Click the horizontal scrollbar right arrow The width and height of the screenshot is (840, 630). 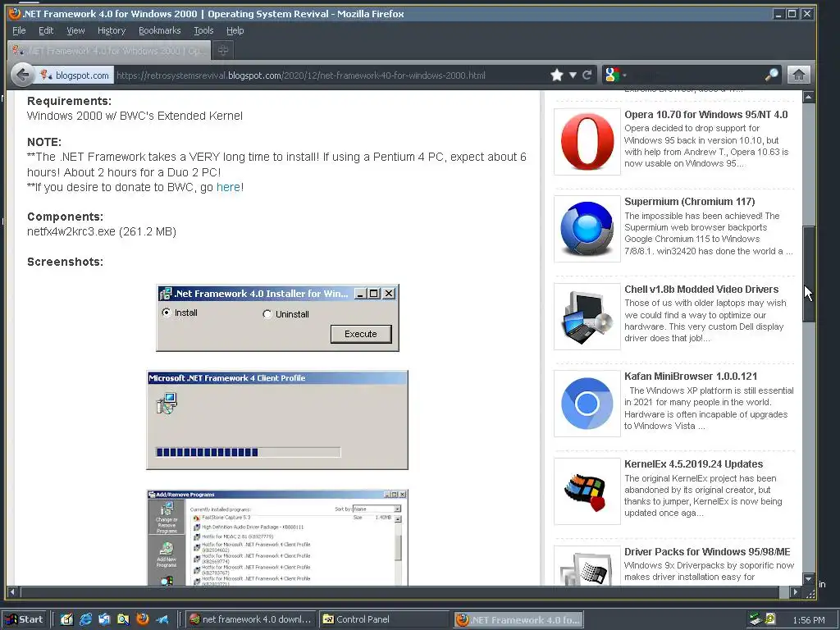tap(796, 592)
